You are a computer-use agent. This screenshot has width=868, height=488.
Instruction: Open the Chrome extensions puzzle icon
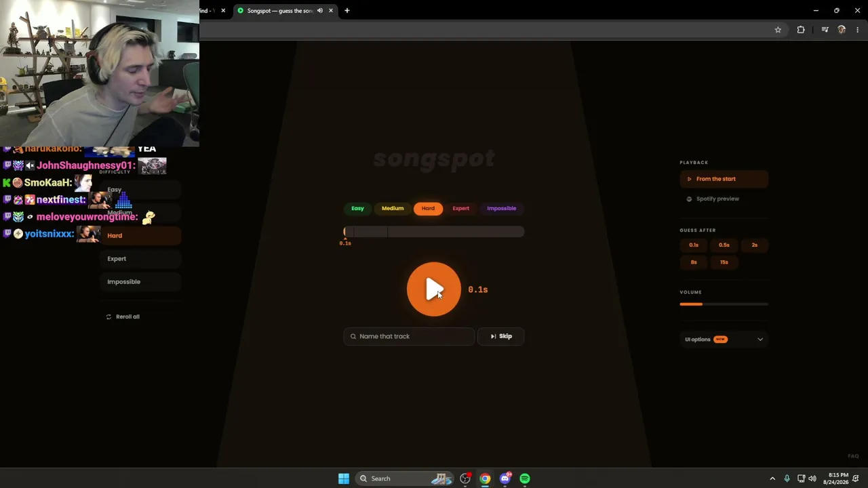pos(801,30)
